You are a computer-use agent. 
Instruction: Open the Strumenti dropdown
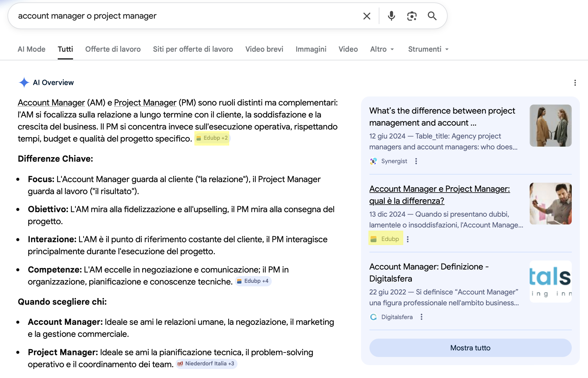428,49
